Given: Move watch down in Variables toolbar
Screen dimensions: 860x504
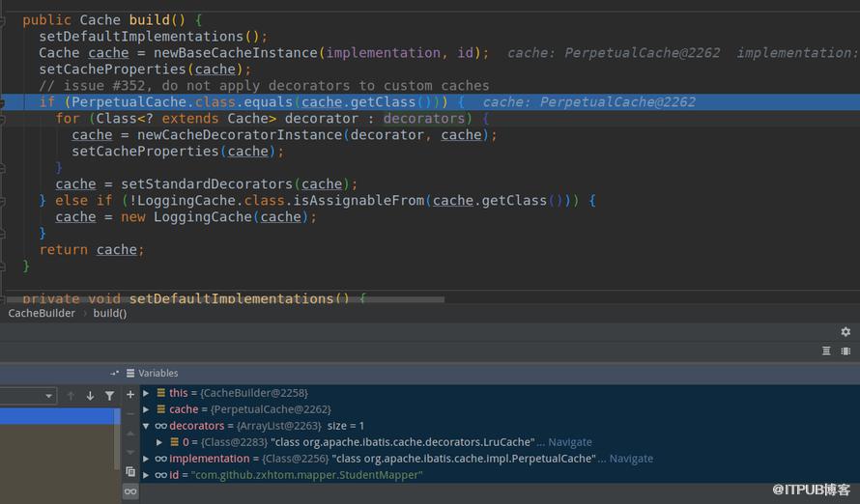Looking at the screenshot, I should (x=130, y=452).
